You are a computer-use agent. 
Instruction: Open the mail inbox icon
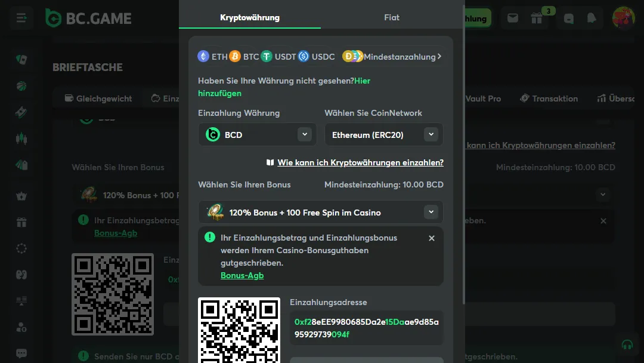point(513,18)
